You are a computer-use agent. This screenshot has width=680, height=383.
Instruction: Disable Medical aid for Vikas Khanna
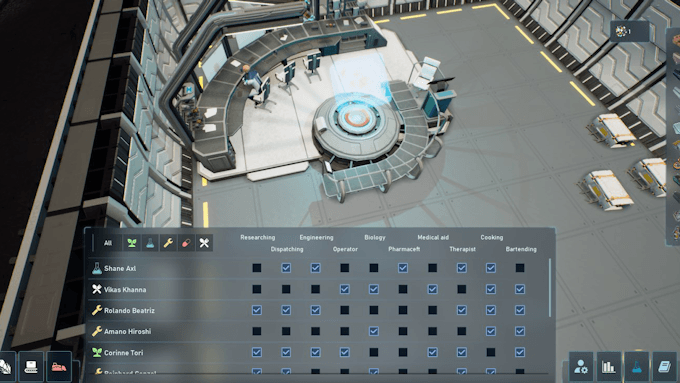pyautogui.click(x=432, y=289)
